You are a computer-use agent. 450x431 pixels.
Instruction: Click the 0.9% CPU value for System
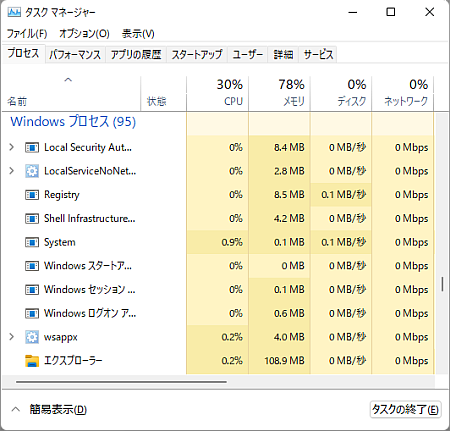(232, 242)
